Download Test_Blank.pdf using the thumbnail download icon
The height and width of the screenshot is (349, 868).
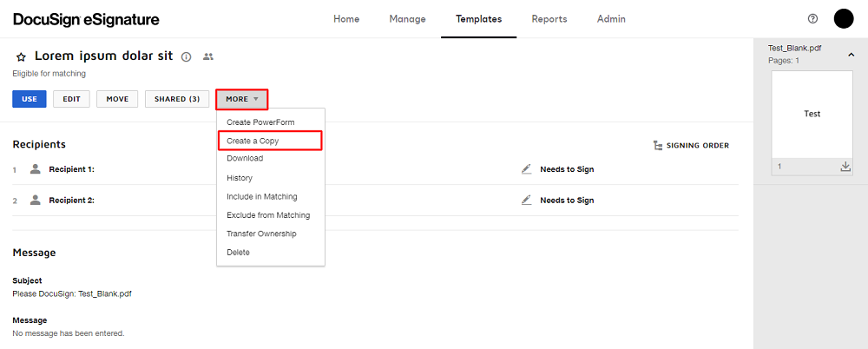click(x=845, y=167)
